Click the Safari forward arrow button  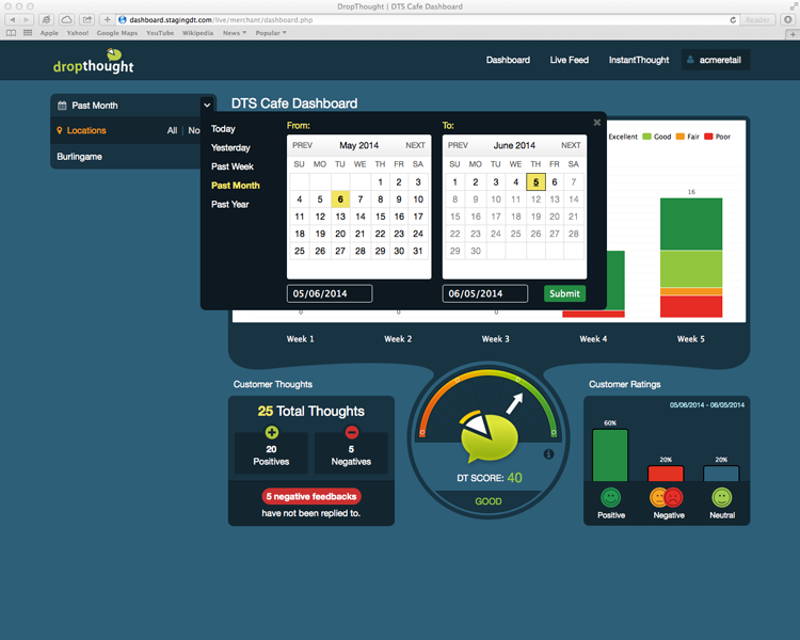(27, 20)
